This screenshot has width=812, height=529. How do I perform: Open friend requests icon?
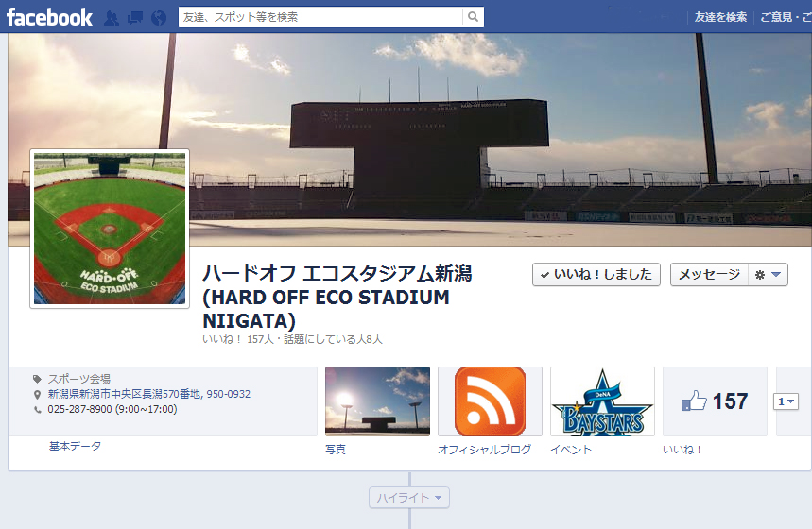click(112, 18)
